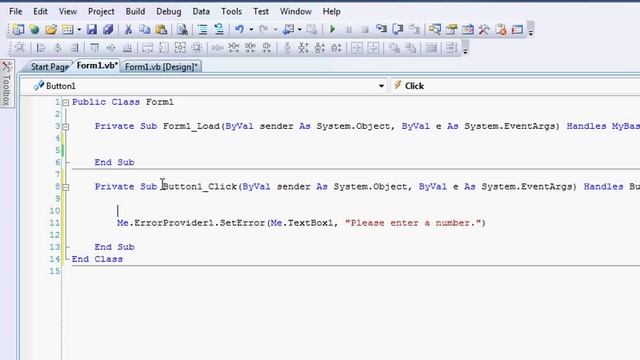This screenshot has height=360, width=640.
Task: Click the Save All icon
Action: point(108,29)
